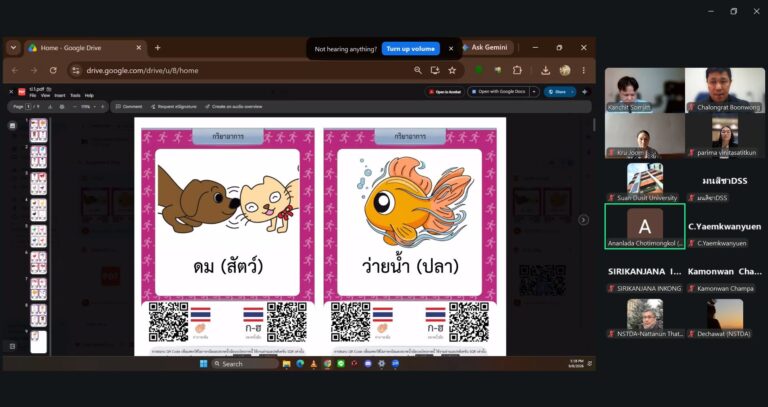Toggle the thumbnail sidebar icon
The image size is (768, 407).
(x=13, y=126)
